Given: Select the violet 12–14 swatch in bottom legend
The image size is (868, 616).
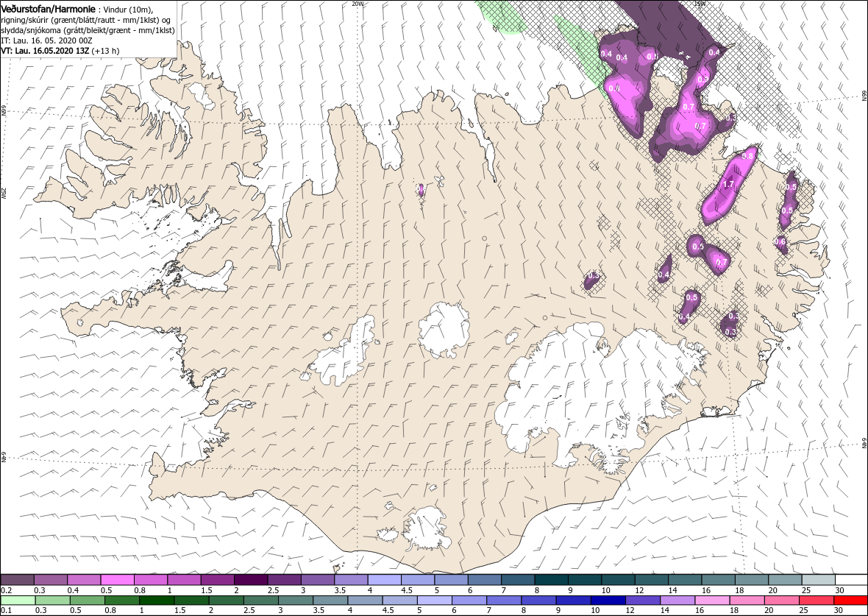Looking at the screenshot, I should point(643,601).
